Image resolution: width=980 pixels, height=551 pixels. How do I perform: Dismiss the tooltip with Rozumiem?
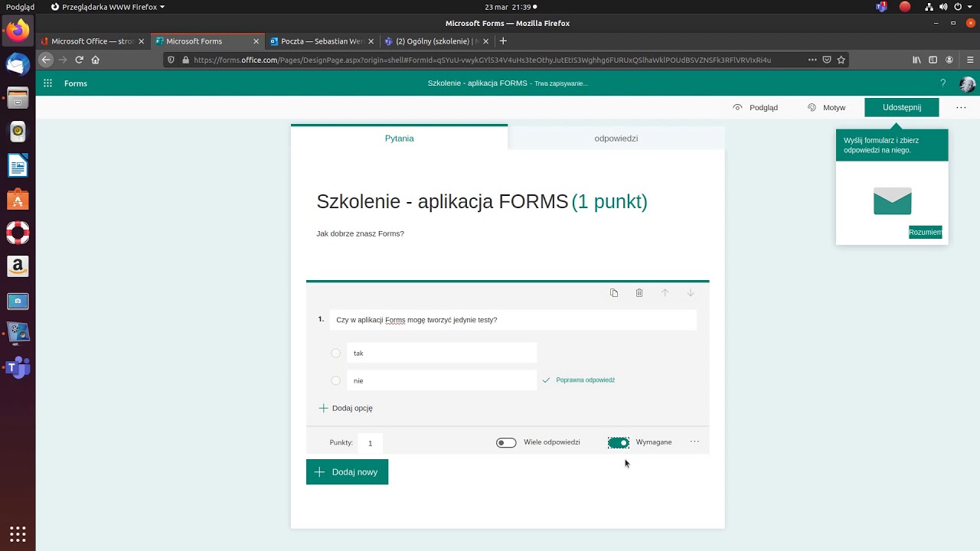(926, 232)
